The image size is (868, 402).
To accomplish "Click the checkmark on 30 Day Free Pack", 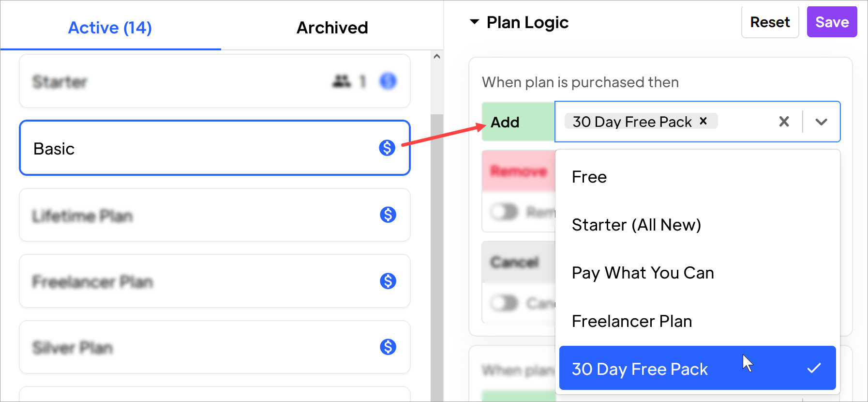I will (x=814, y=369).
